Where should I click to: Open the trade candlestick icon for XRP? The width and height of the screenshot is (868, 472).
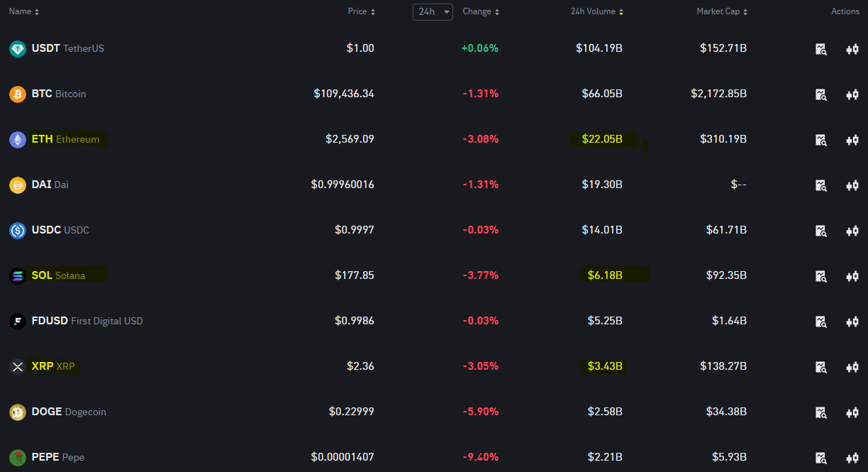(852, 367)
